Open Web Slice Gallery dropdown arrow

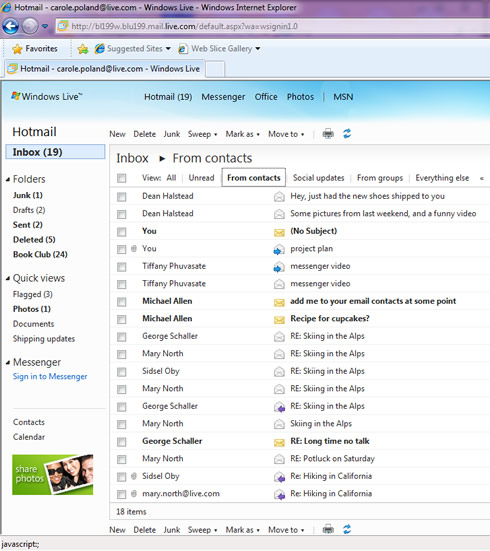coord(258,48)
